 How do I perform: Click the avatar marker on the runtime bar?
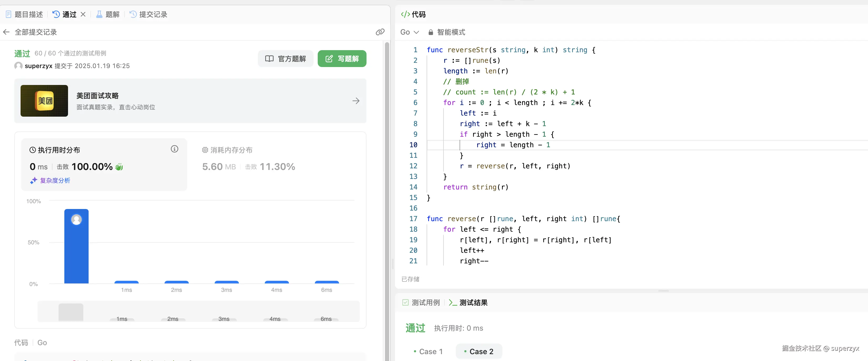(76, 220)
